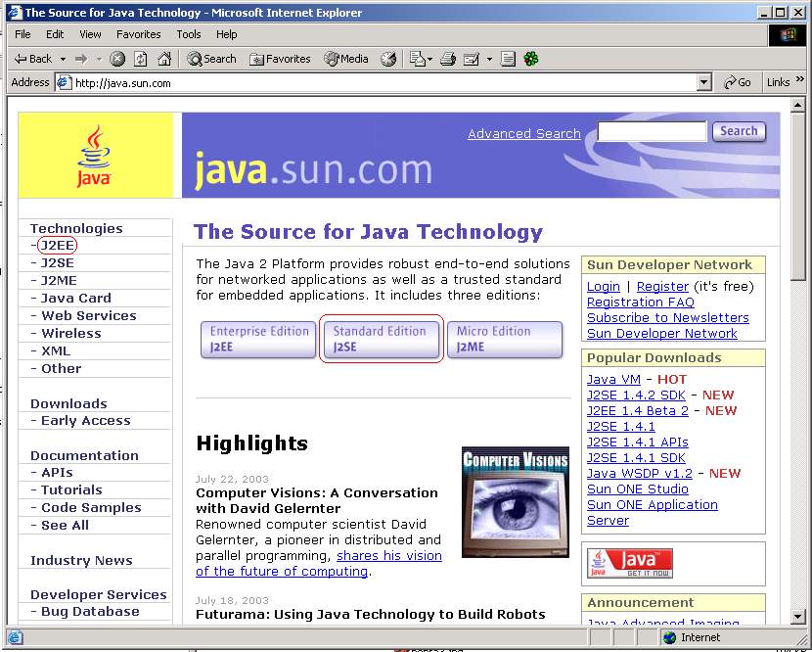
Task: Open the Favorites pane from toolbar
Action: point(280,59)
